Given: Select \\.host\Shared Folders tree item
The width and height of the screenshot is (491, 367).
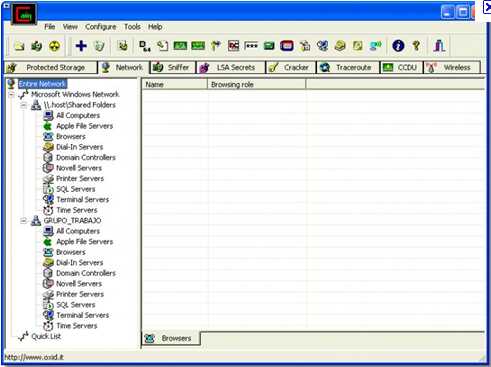Looking at the screenshot, I should (80, 105).
